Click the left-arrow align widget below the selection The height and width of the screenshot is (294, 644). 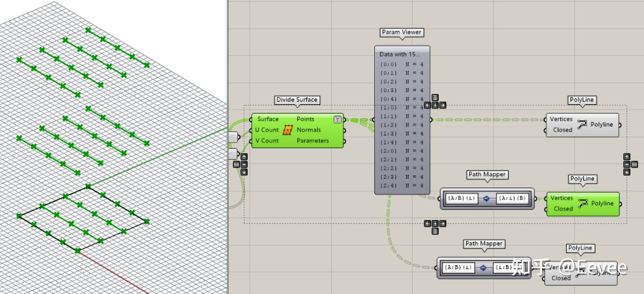pyautogui.click(x=428, y=223)
